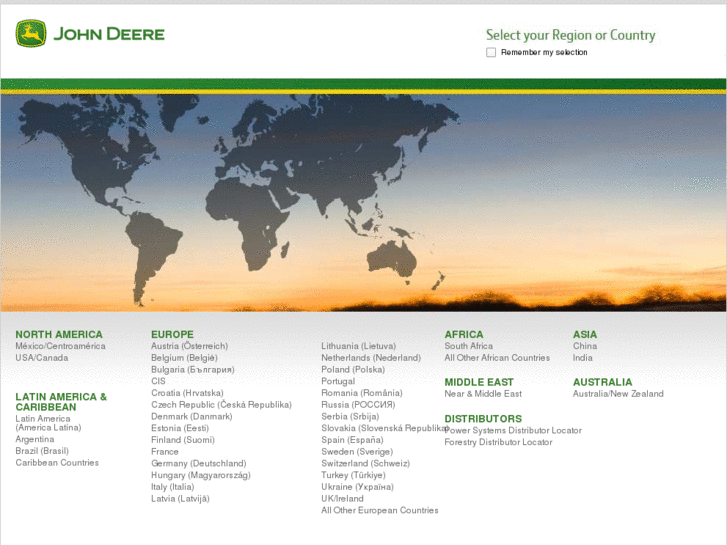Click the world map image
Image resolution: width=727 pixels, height=545 pixels.
point(363,203)
